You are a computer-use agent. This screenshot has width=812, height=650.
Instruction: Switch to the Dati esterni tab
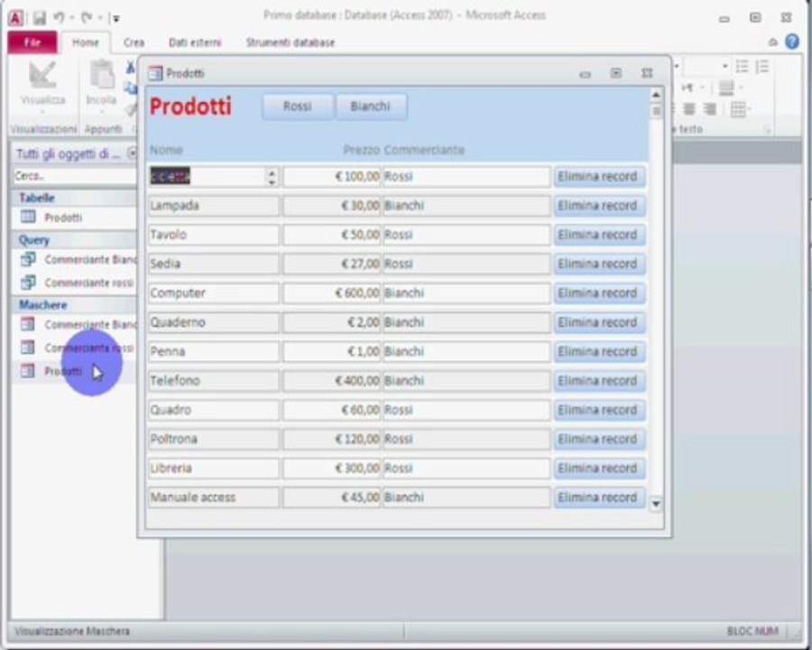(195, 42)
